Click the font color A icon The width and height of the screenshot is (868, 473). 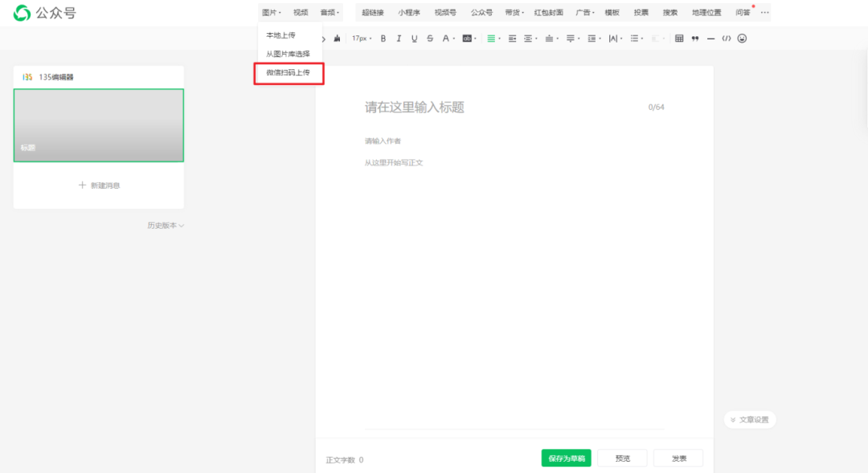tap(445, 39)
